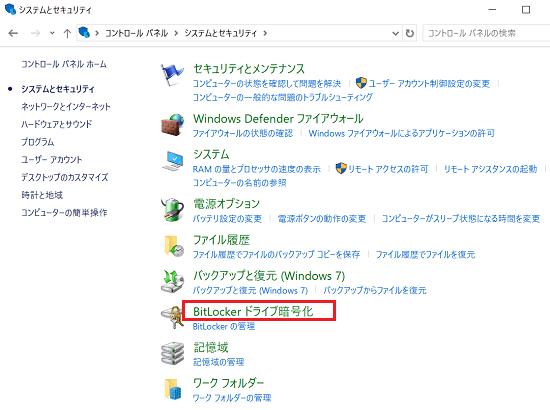Open the Windows Defender Firewall brick-wall icon
The height and width of the screenshot is (410, 550).
[172, 125]
